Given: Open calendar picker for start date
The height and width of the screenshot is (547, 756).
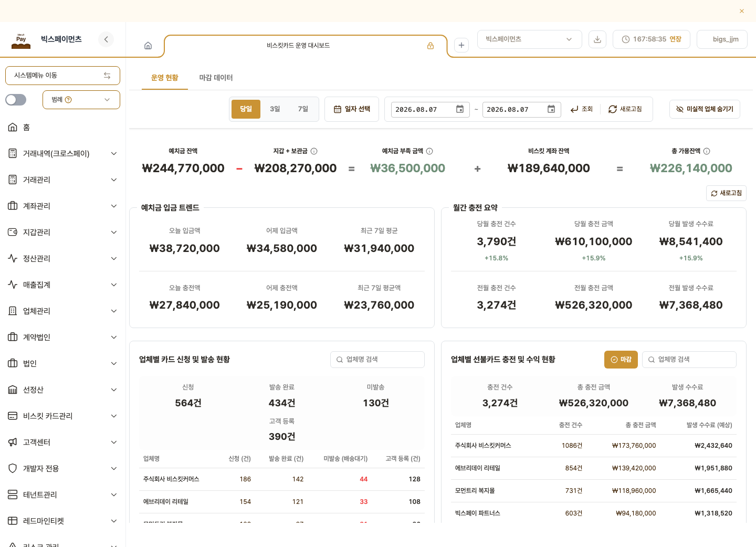Looking at the screenshot, I should pyautogui.click(x=460, y=109).
